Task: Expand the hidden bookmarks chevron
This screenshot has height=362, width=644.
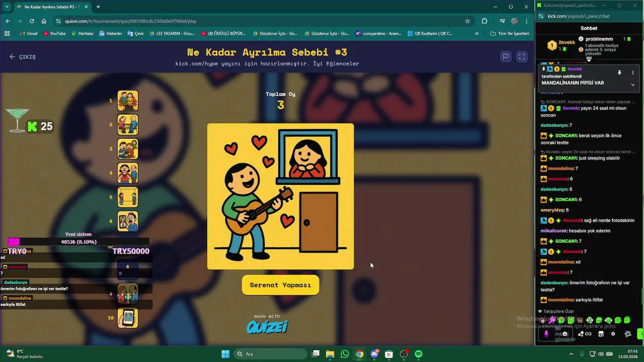Action: (x=477, y=34)
